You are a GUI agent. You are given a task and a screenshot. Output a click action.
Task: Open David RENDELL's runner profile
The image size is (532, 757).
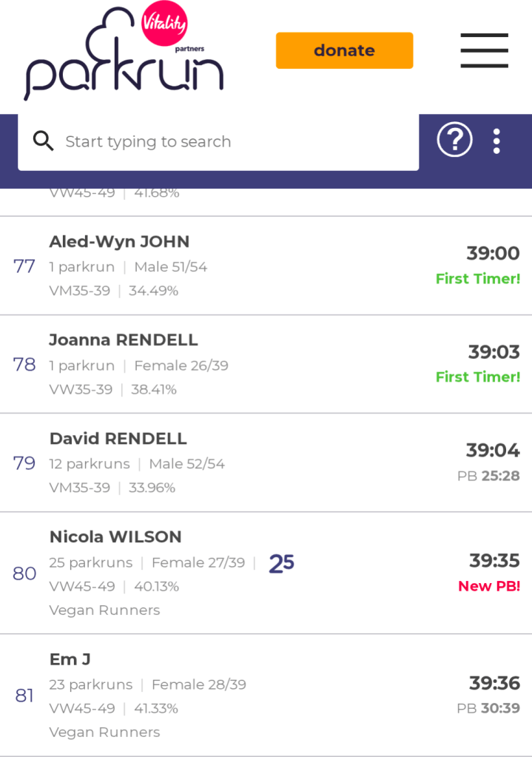(118, 439)
